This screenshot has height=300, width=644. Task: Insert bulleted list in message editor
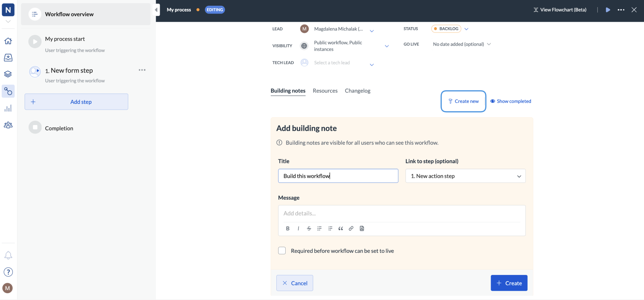pyautogui.click(x=320, y=229)
